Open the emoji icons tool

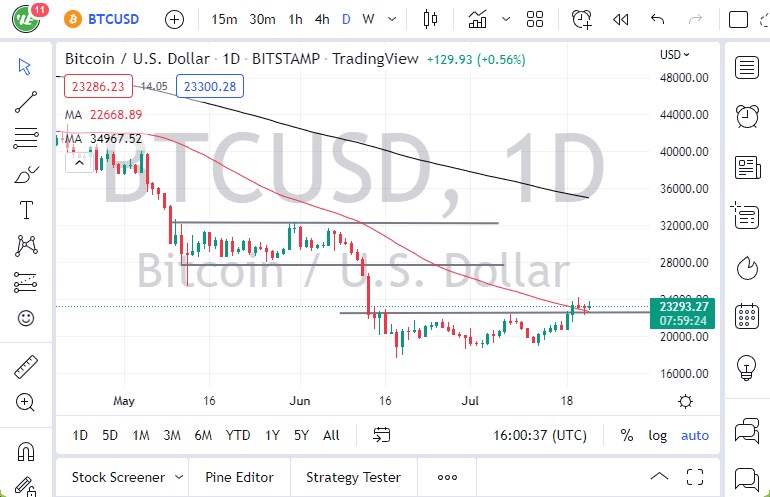tap(26, 319)
